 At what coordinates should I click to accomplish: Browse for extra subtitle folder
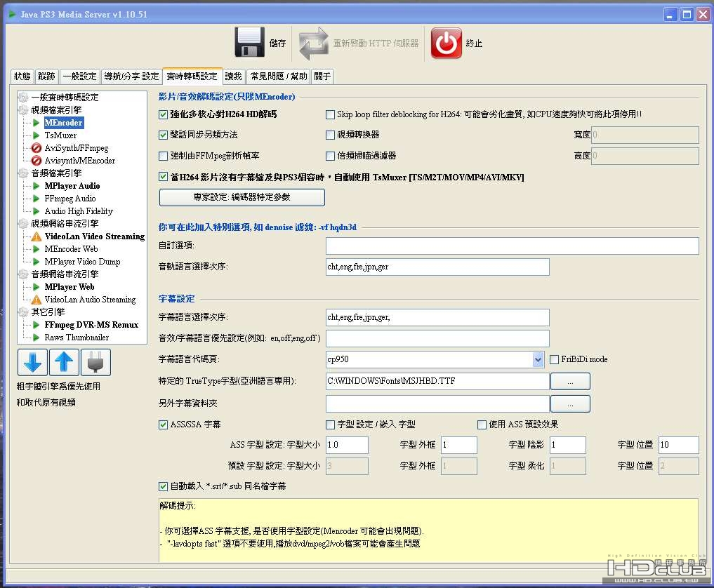click(570, 403)
